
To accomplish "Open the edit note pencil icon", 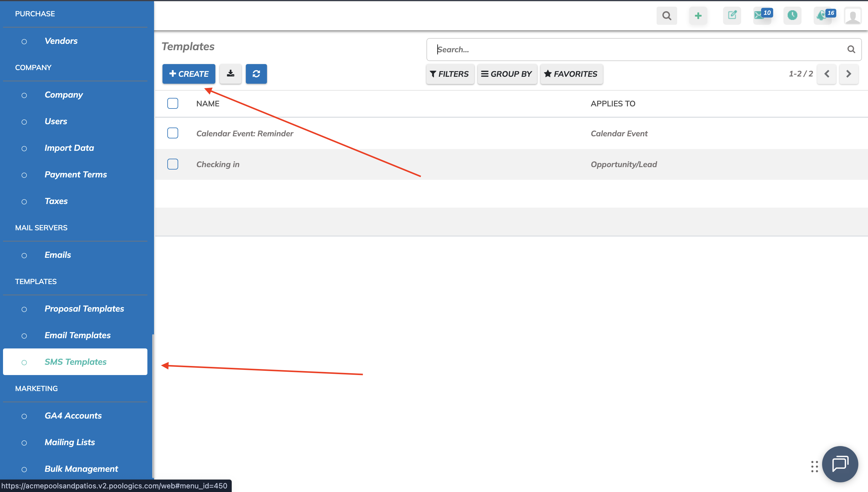I will point(732,15).
